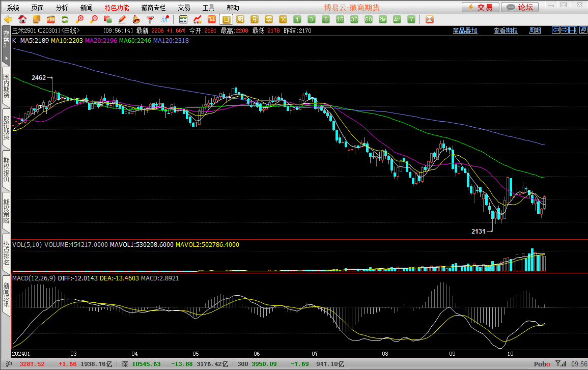This screenshot has height=370, width=588.
Task: Switch to monthly (月) K-line period
Action: pyautogui.click(x=255, y=19)
